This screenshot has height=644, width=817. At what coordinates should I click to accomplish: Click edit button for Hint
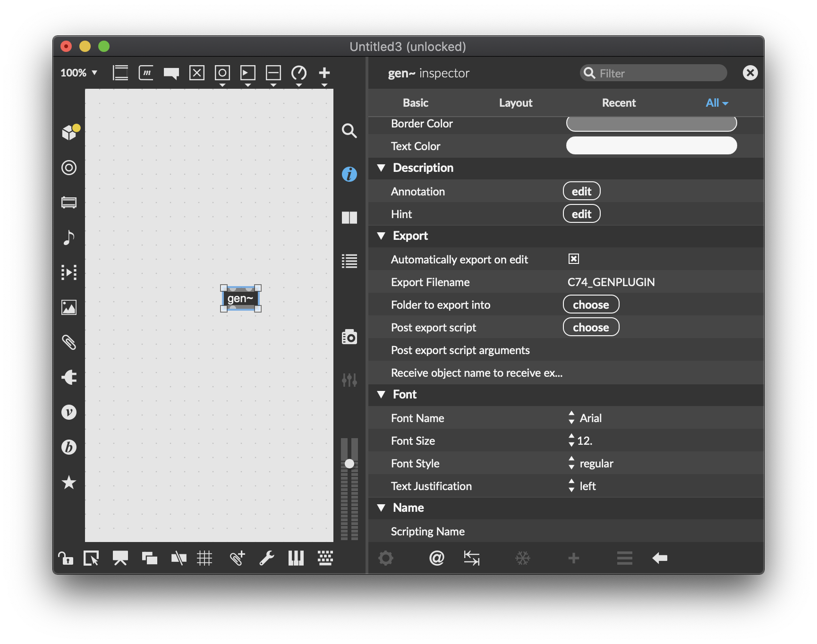(582, 214)
